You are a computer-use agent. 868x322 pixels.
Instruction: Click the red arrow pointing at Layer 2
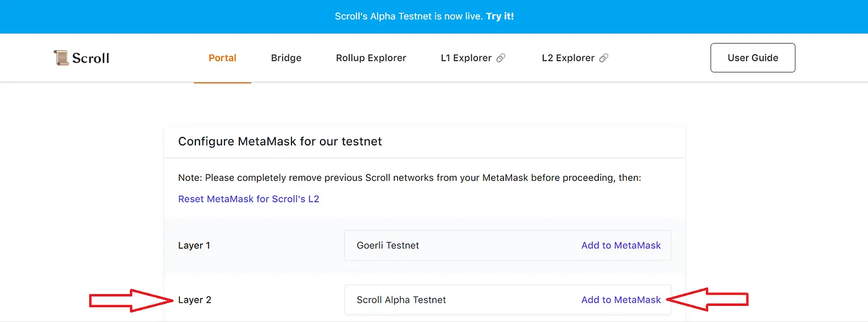(131, 300)
